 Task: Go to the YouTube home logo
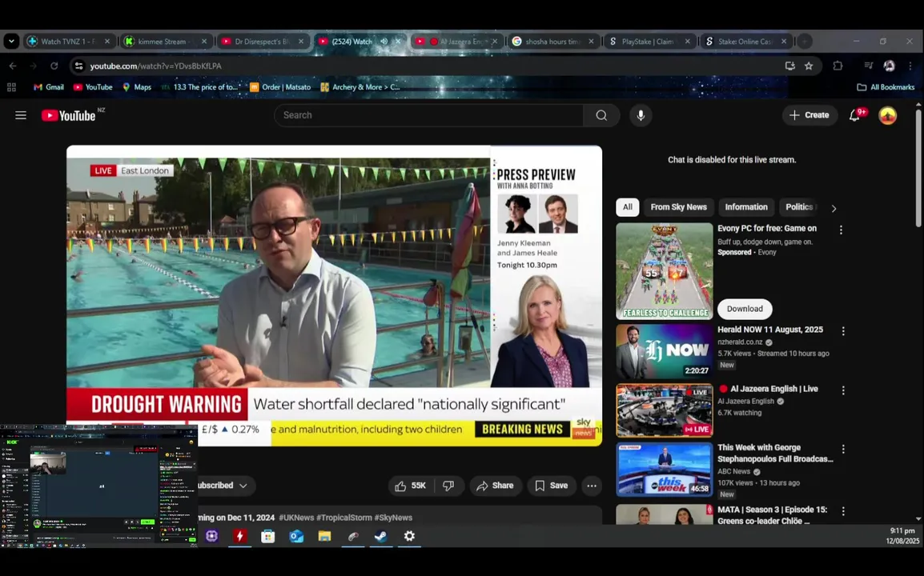pos(68,115)
